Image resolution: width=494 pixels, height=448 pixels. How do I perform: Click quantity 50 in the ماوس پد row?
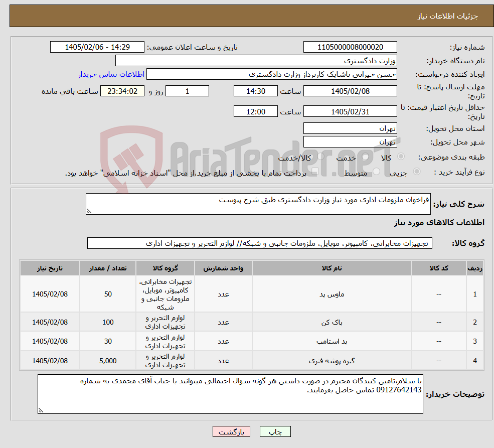pyautogui.click(x=108, y=294)
